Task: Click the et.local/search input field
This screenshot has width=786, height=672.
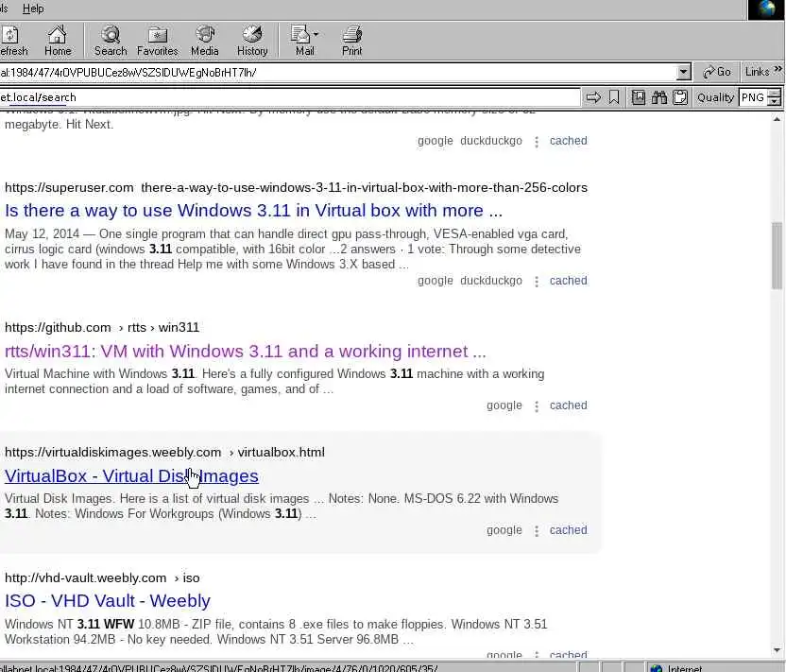Action: point(290,97)
